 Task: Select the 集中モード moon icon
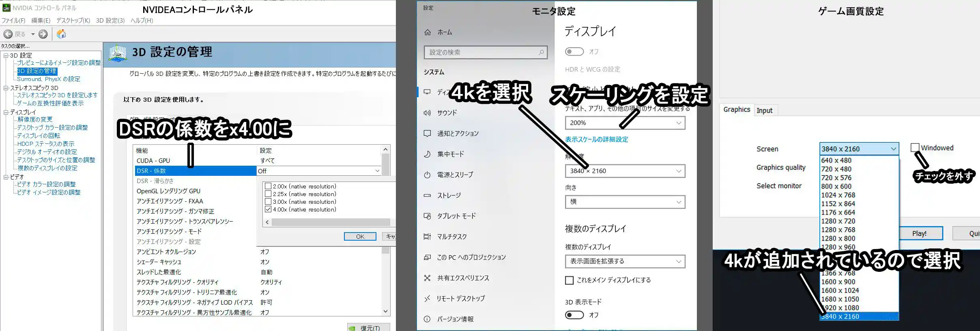[x=427, y=154]
